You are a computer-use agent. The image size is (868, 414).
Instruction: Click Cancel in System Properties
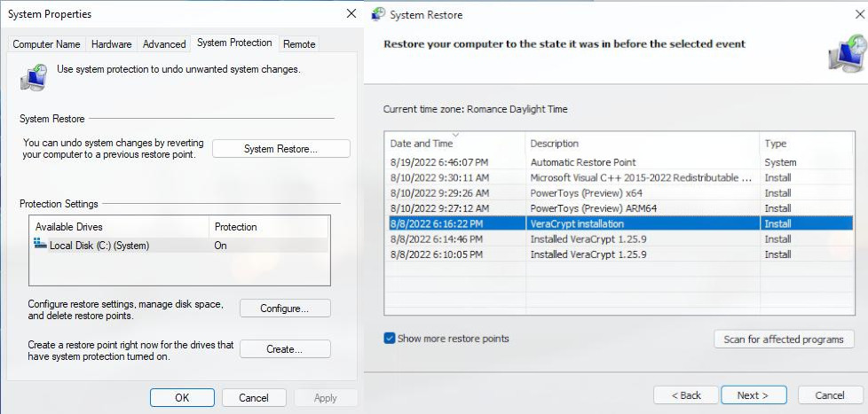[x=254, y=397]
